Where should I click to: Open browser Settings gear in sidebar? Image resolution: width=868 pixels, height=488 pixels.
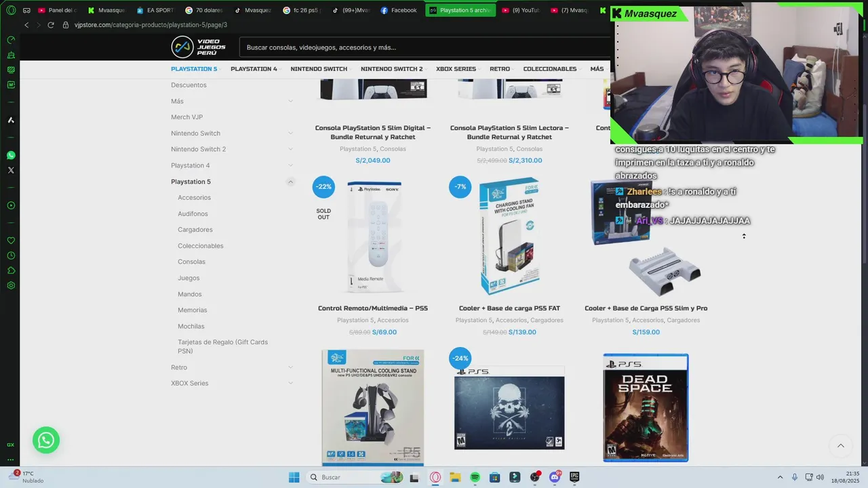coord(11,285)
